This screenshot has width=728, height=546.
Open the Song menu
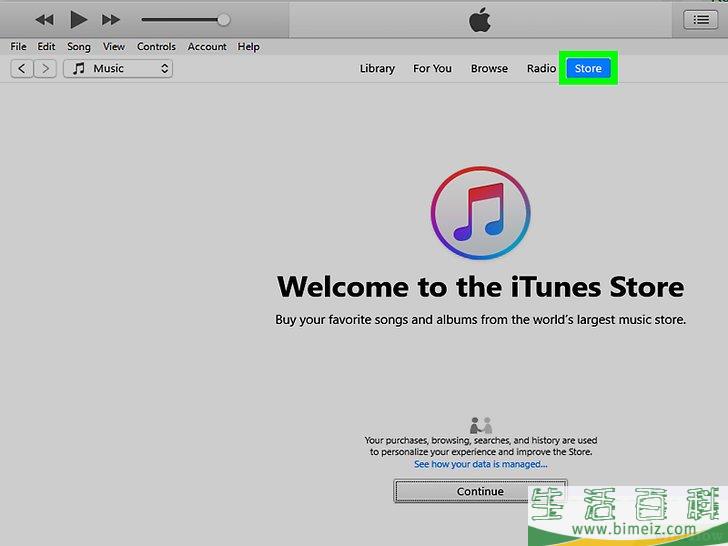(78, 47)
